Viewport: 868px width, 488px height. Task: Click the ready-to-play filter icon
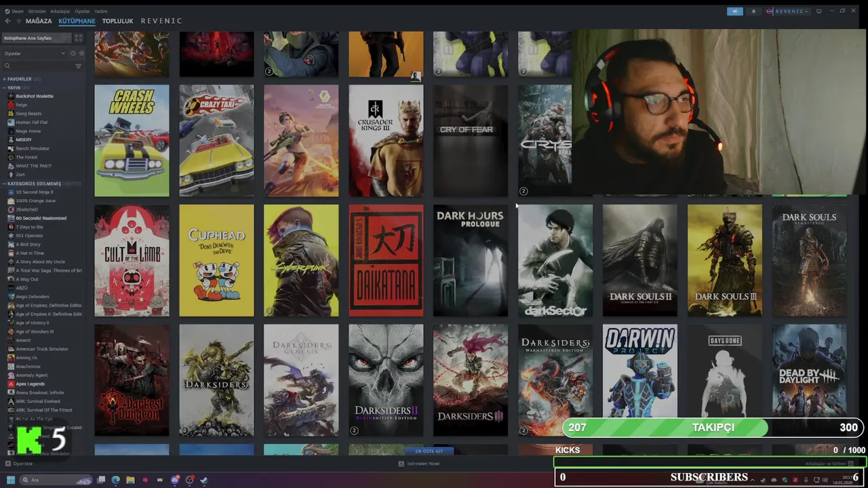81,53
